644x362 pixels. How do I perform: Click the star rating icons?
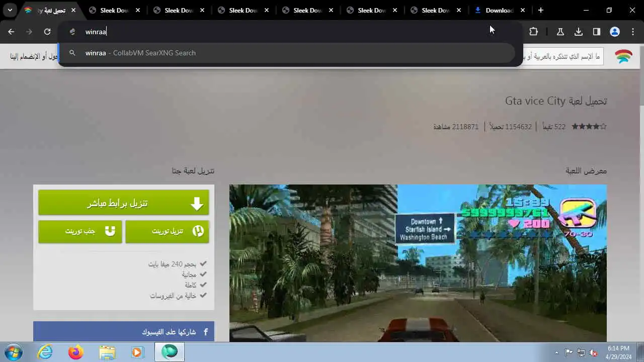589,127
